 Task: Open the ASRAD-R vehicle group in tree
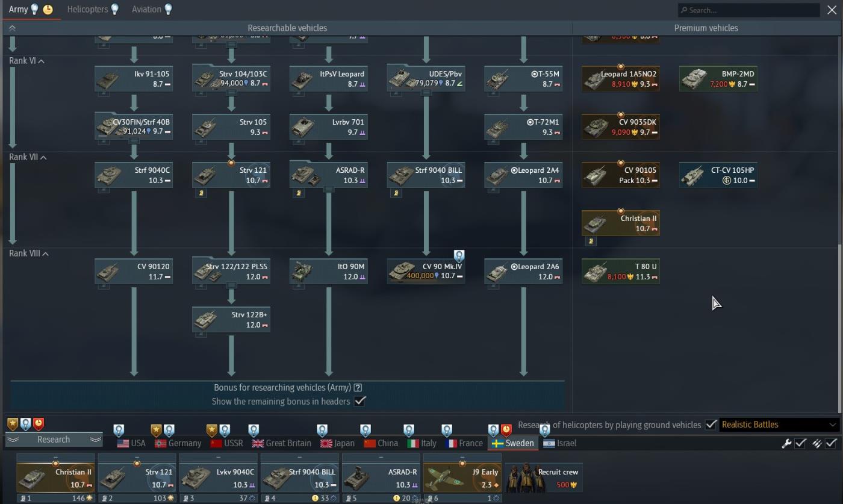click(329, 175)
